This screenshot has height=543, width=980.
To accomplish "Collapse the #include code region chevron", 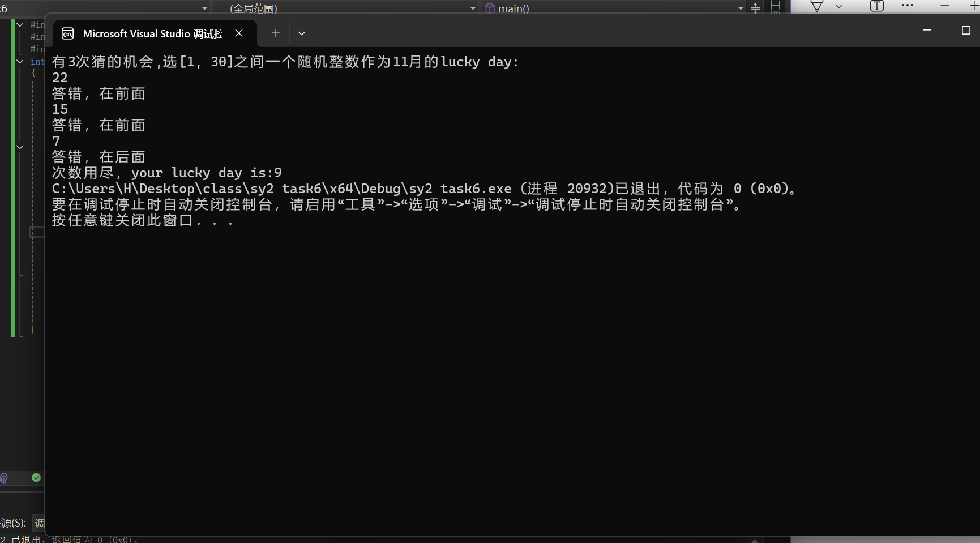I will [x=20, y=24].
